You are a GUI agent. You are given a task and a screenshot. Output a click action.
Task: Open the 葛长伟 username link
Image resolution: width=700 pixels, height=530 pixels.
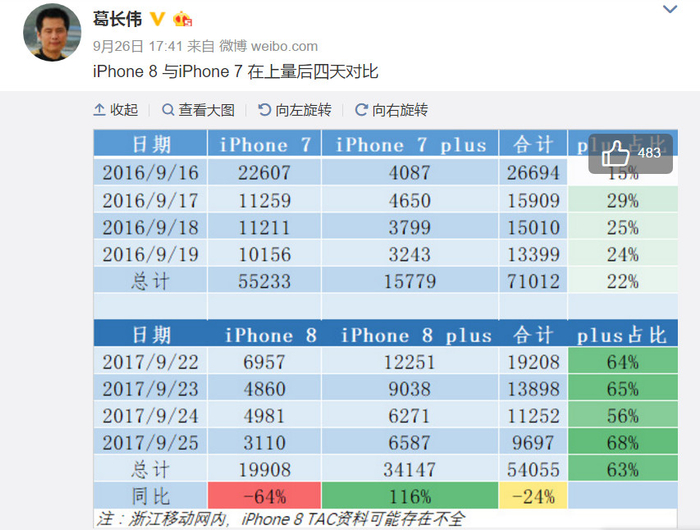(x=117, y=19)
